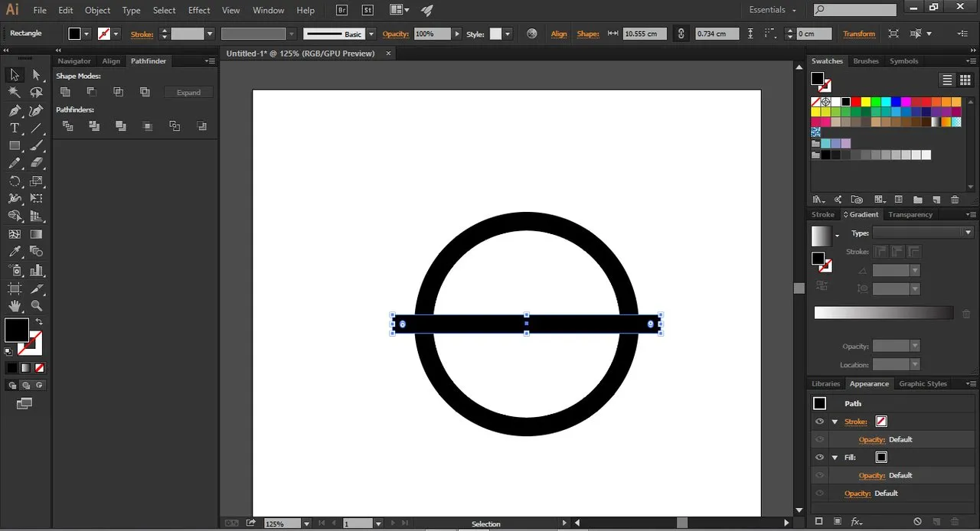980x531 pixels.
Task: Open Add New Effect fx button
Action: click(x=857, y=522)
